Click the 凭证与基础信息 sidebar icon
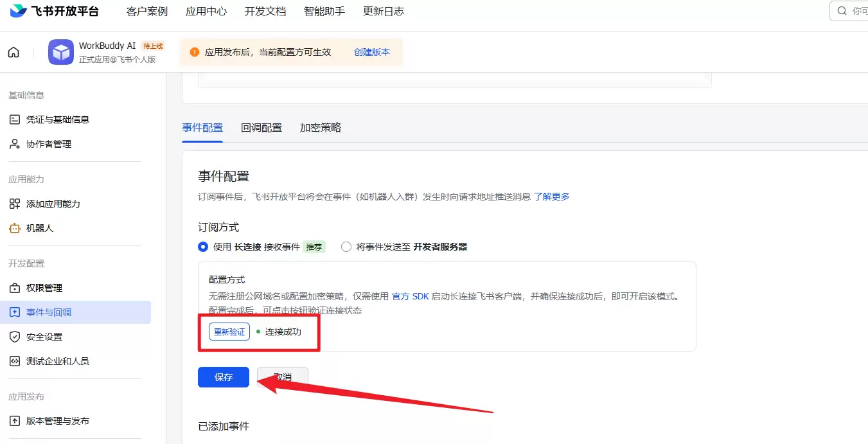 pos(15,120)
